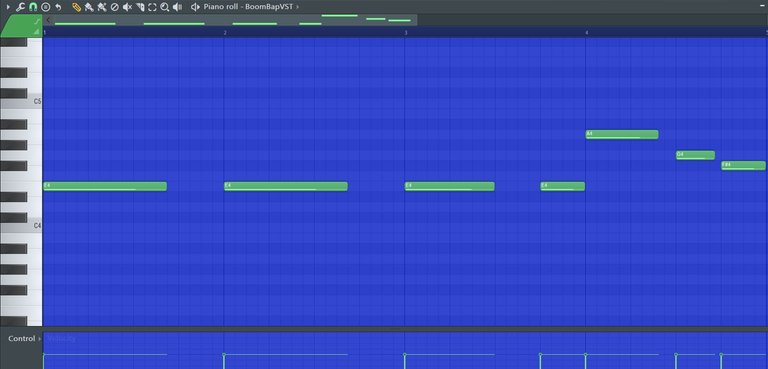Open the wrench tools menu

pos(20,7)
